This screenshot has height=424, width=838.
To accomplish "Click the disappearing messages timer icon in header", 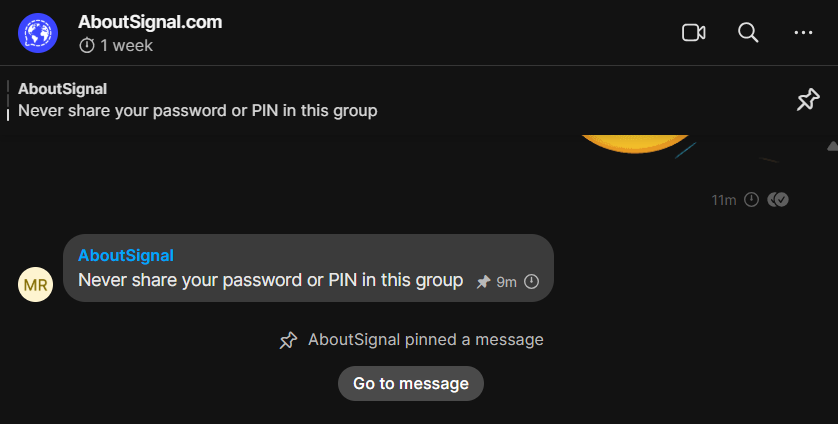I will (x=87, y=46).
